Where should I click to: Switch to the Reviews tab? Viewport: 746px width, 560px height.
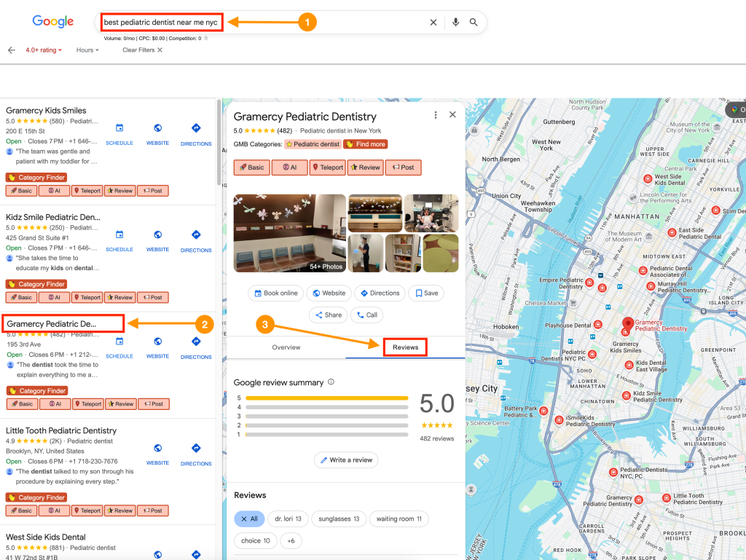click(x=405, y=347)
